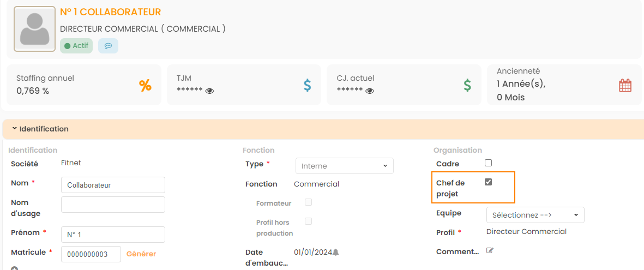Image resolution: width=644 pixels, height=270 pixels.
Task: Open the Equipe selection dropdown
Action: (535, 215)
